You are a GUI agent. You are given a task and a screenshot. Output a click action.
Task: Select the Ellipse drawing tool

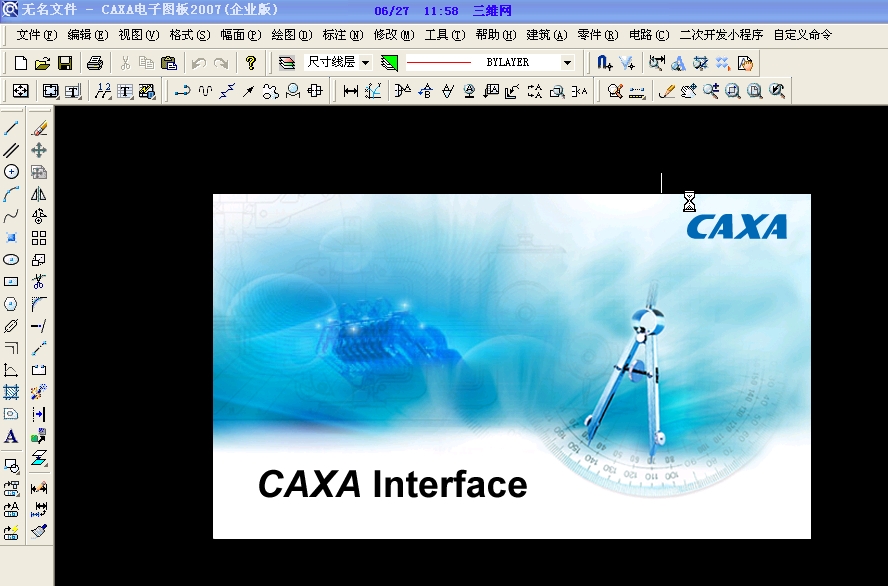11,260
